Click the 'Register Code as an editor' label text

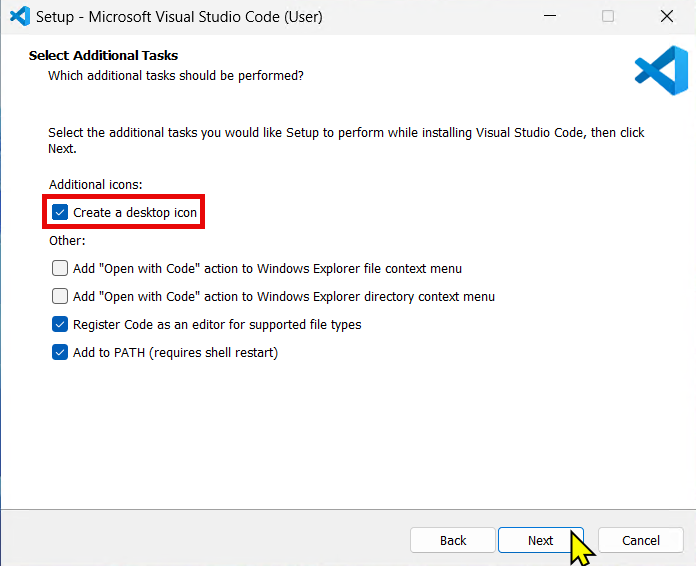tap(217, 325)
